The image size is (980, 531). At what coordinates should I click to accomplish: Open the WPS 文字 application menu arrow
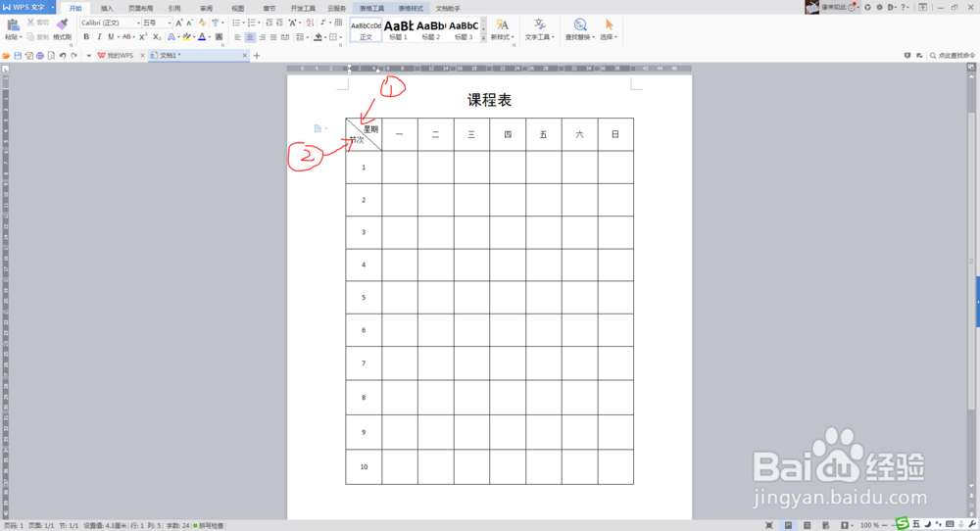pos(53,8)
